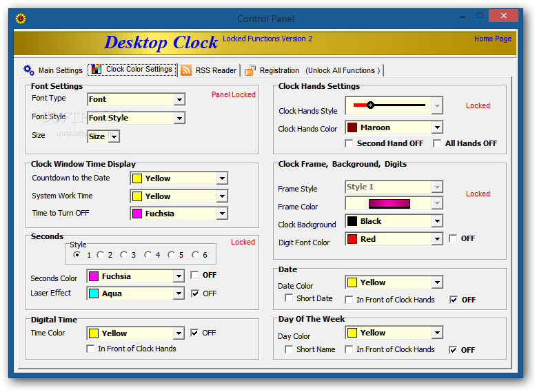537x392 pixels.
Task: Click the 'Panel Locked' label in Font Settings
Action: click(233, 94)
